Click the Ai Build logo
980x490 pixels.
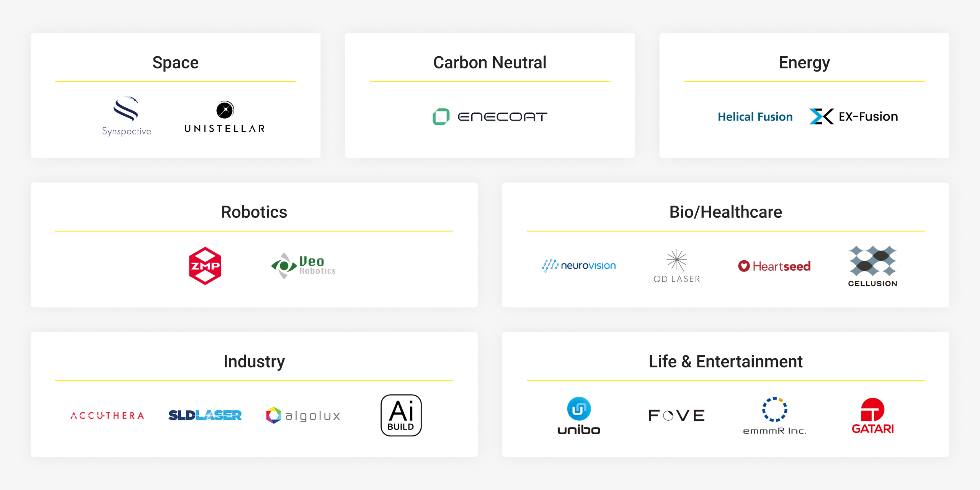pyautogui.click(x=401, y=415)
